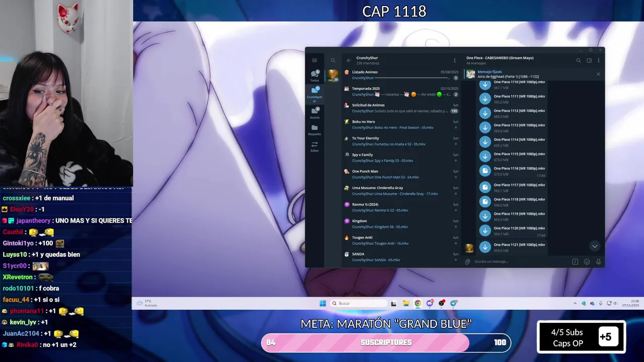Search within the One Piece chat
Screen dimensions: 644x362
pos(579,60)
